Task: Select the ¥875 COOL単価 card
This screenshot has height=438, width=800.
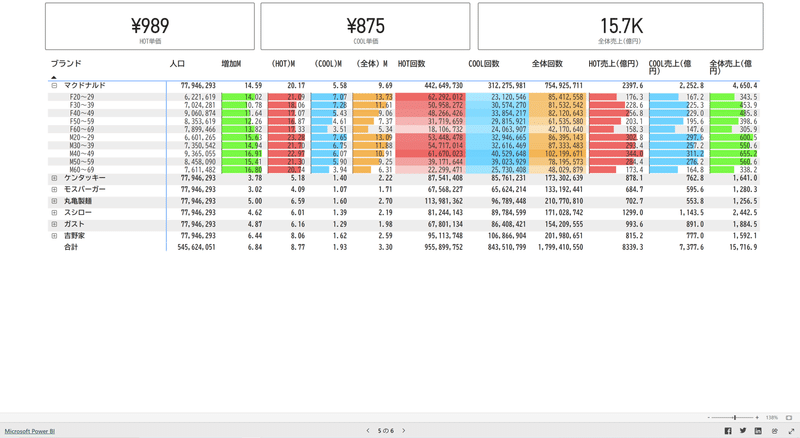Action: click(365, 26)
